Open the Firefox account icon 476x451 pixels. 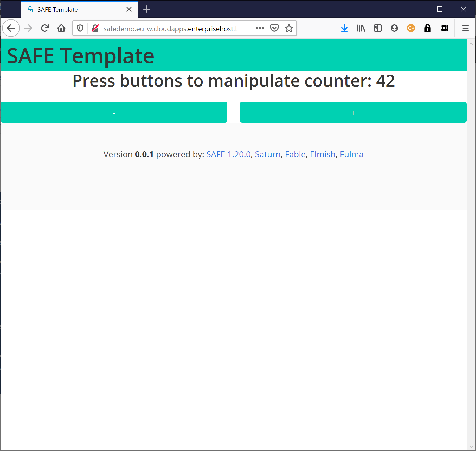click(394, 28)
